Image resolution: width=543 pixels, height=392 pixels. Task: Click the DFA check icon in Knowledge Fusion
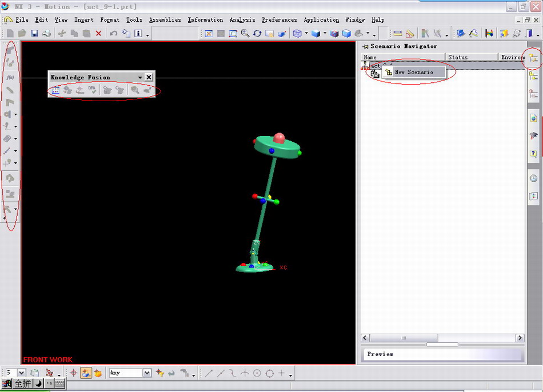coord(92,90)
